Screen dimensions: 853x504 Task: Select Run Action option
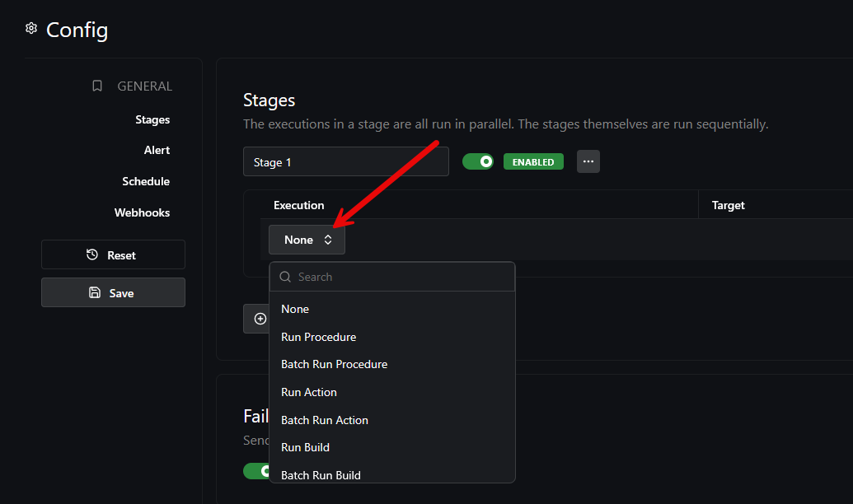(391, 392)
